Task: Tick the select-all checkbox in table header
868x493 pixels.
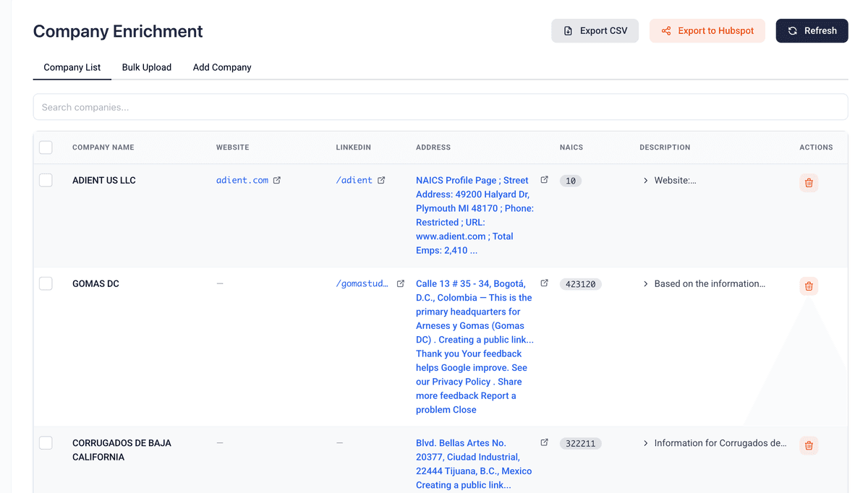Action: pyautogui.click(x=46, y=147)
